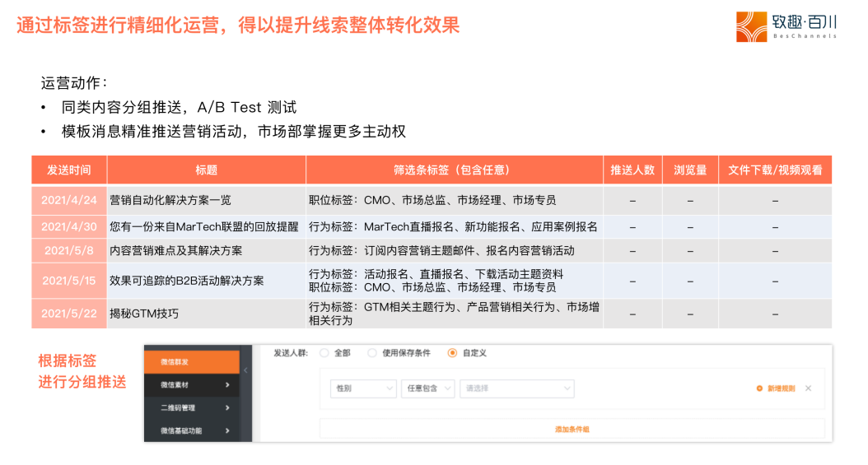Click the 发送时间 column header

click(x=69, y=170)
